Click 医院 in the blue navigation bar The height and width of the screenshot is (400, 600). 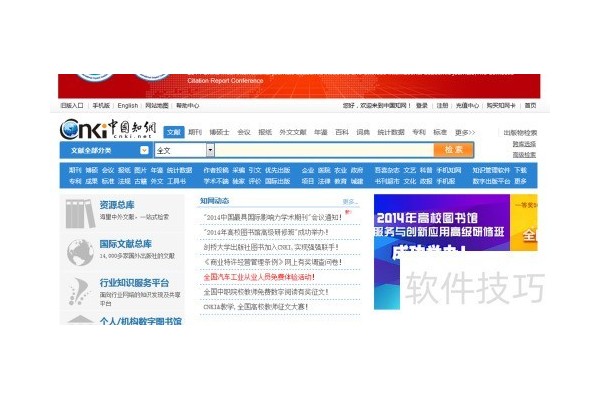324,170
